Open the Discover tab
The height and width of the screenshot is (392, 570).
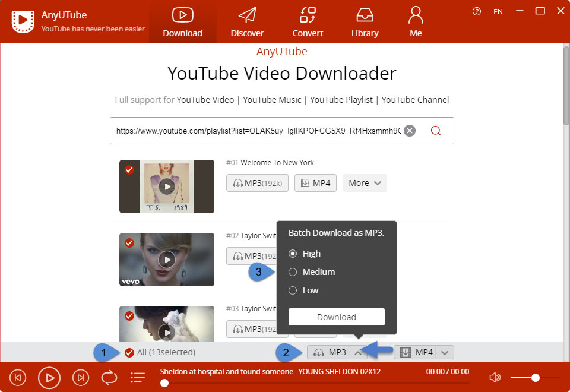pos(247,22)
